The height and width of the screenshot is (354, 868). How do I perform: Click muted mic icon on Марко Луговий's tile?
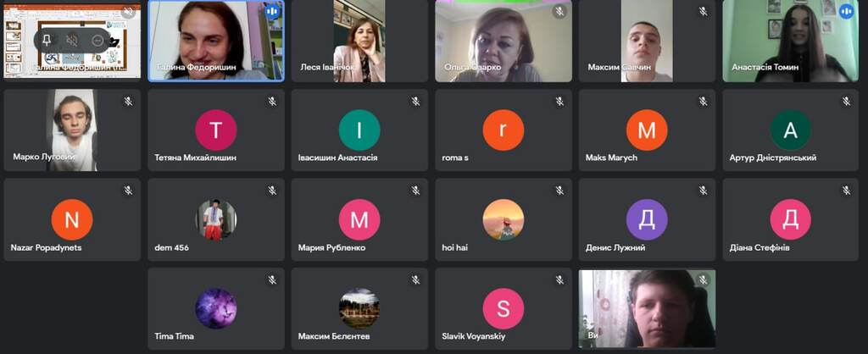pyautogui.click(x=128, y=102)
